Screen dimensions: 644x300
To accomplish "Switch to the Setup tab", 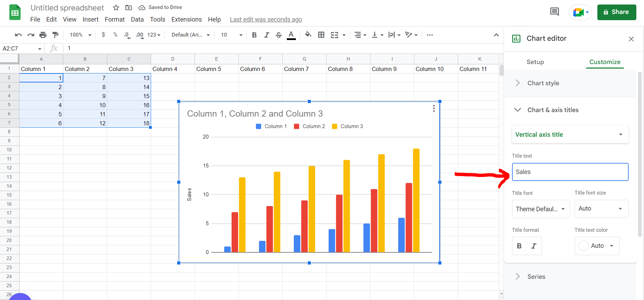I will (535, 62).
